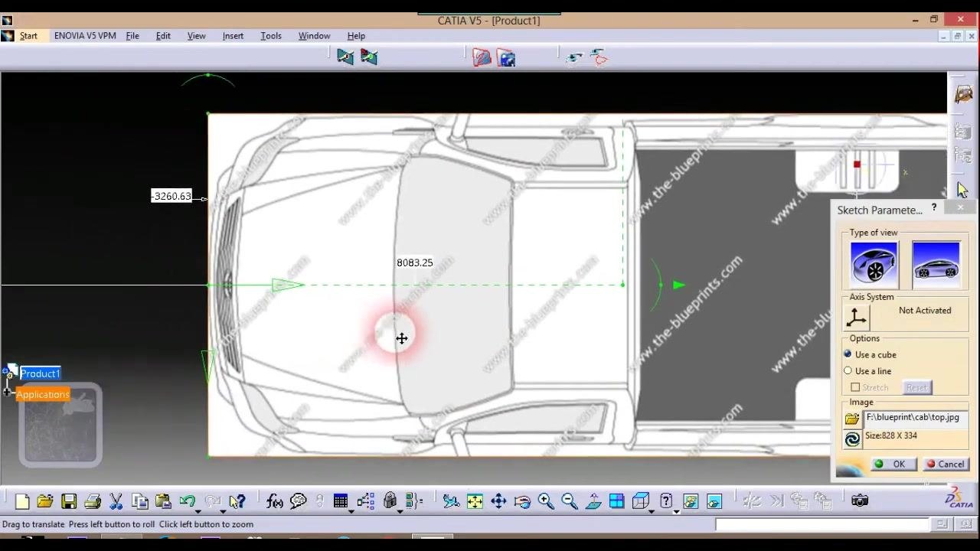Open the Formula f(x) tool

[x=274, y=501]
